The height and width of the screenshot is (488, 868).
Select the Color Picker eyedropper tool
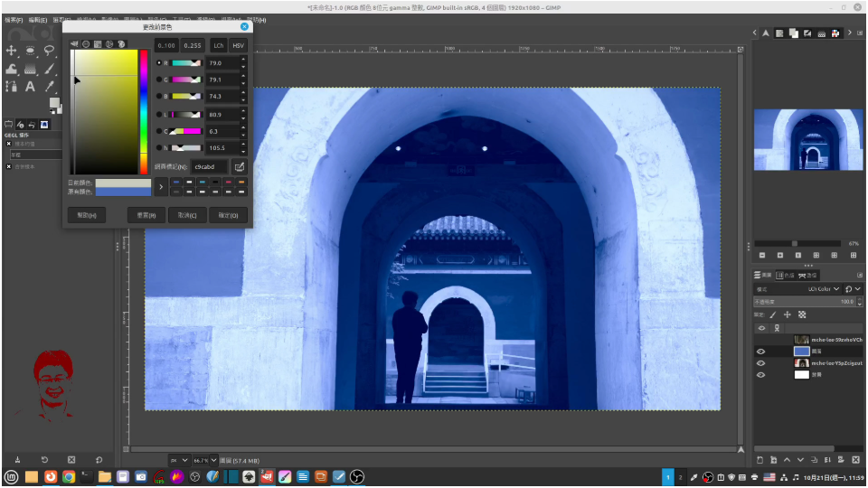tap(49, 87)
